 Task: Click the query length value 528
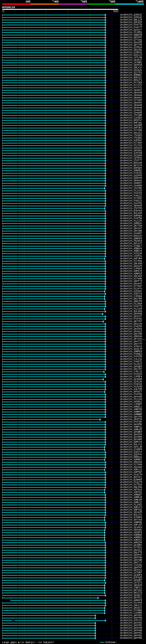(115, 11)
